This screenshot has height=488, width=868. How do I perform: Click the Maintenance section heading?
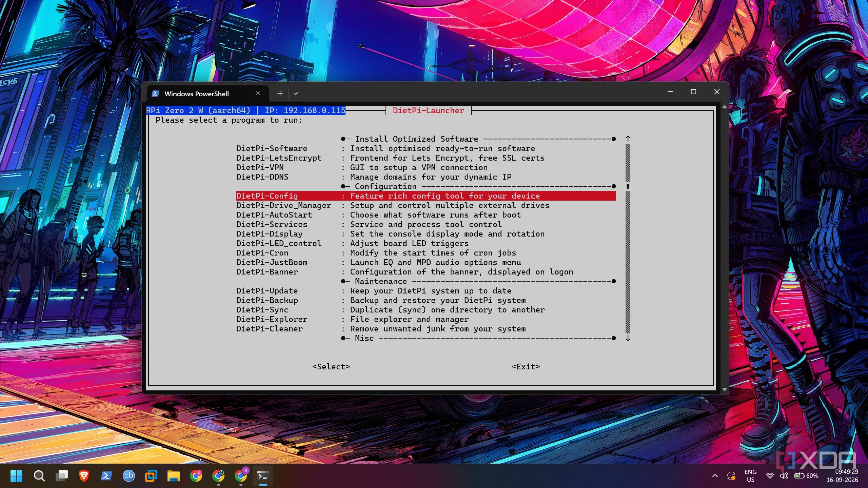tap(381, 281)
